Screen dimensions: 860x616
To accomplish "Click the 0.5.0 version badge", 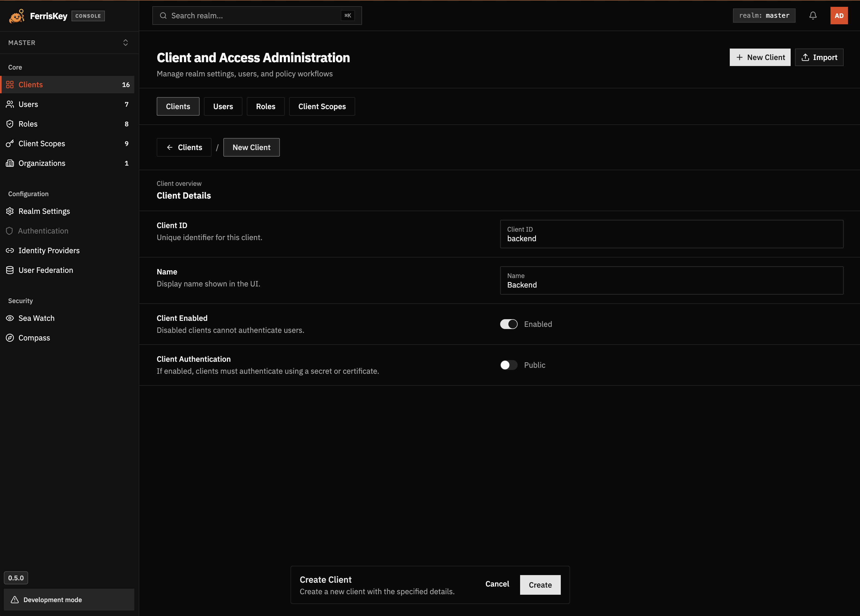I will [16, 578].
